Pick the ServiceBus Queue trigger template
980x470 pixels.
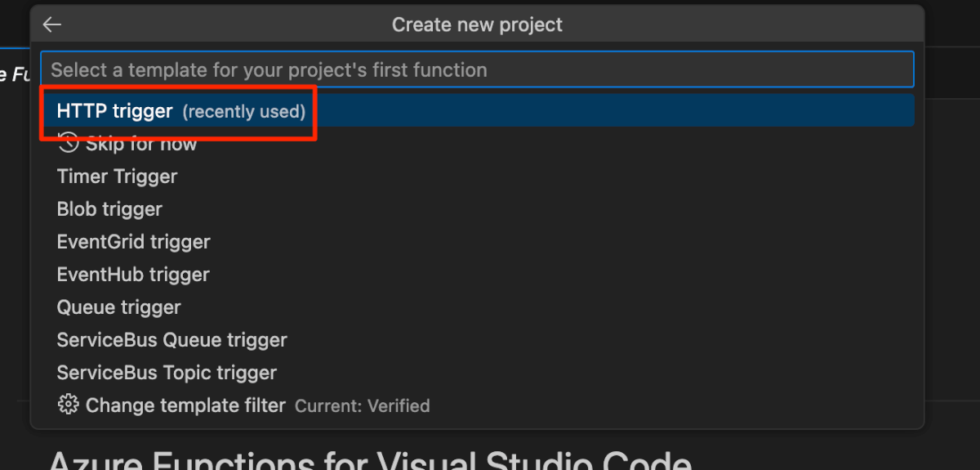(x=171, y=340)
